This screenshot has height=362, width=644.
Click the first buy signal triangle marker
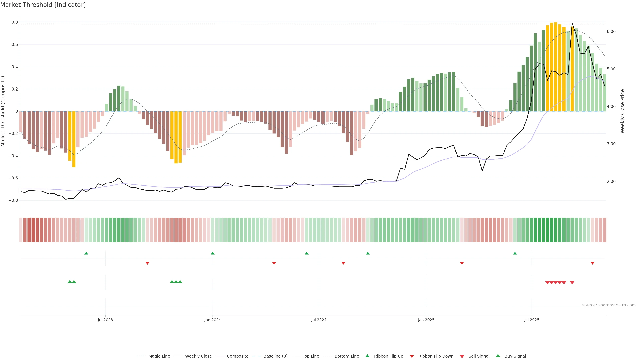[x=70, y=282]
